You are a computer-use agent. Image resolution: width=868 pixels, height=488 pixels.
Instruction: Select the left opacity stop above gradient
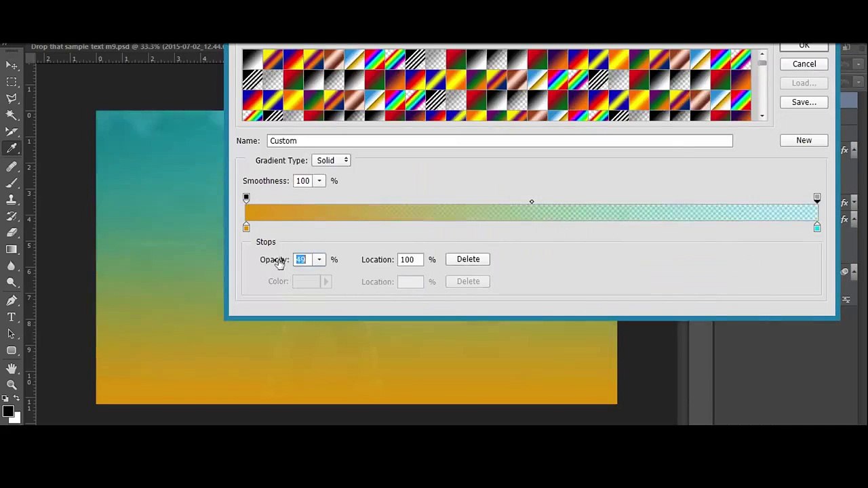pos(246,198)
